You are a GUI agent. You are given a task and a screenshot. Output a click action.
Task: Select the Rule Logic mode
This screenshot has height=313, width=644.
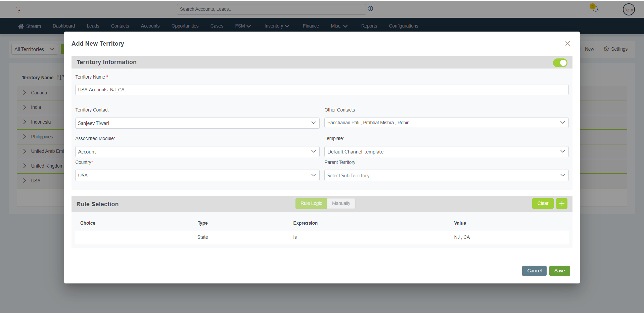pyautogui.click(x=311, y=204)
